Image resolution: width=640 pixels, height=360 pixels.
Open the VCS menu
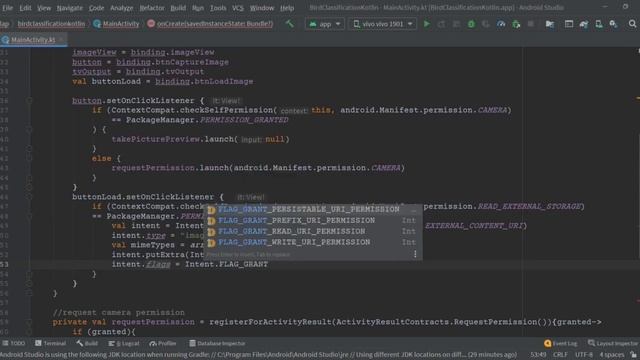click(238, 8)
